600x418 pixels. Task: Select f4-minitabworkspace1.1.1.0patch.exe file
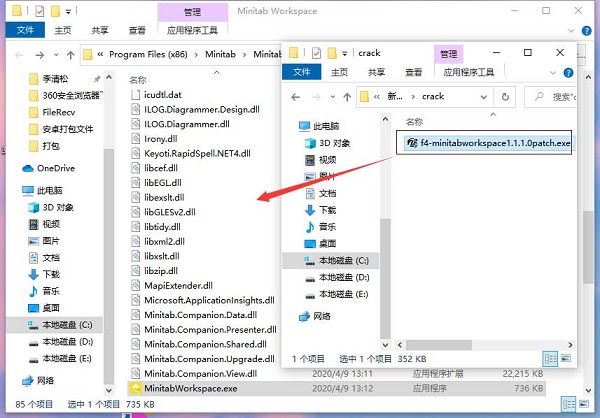point(489,143)
